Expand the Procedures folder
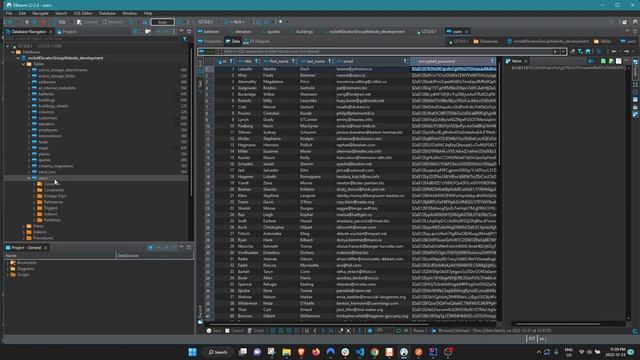The image size is (640, 360). click(x=23, y=238)
